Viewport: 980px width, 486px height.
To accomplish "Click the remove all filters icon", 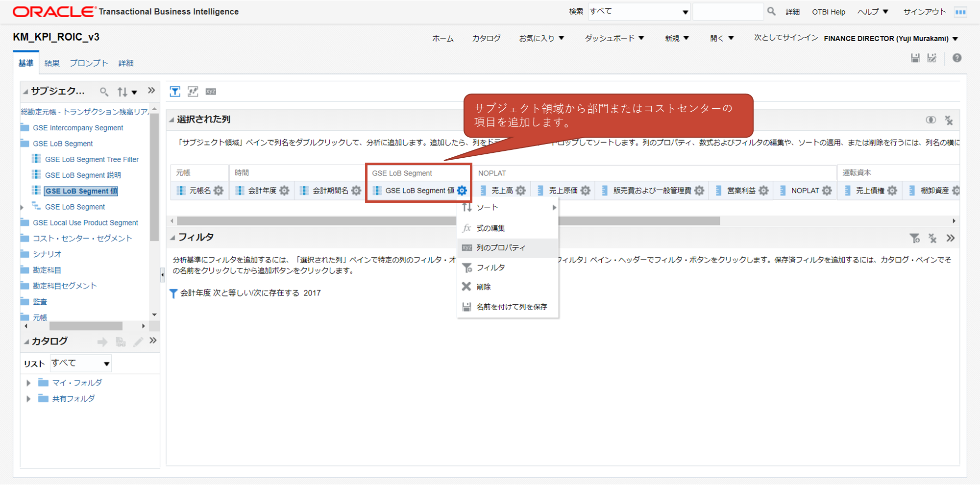I will click(932, 239).
